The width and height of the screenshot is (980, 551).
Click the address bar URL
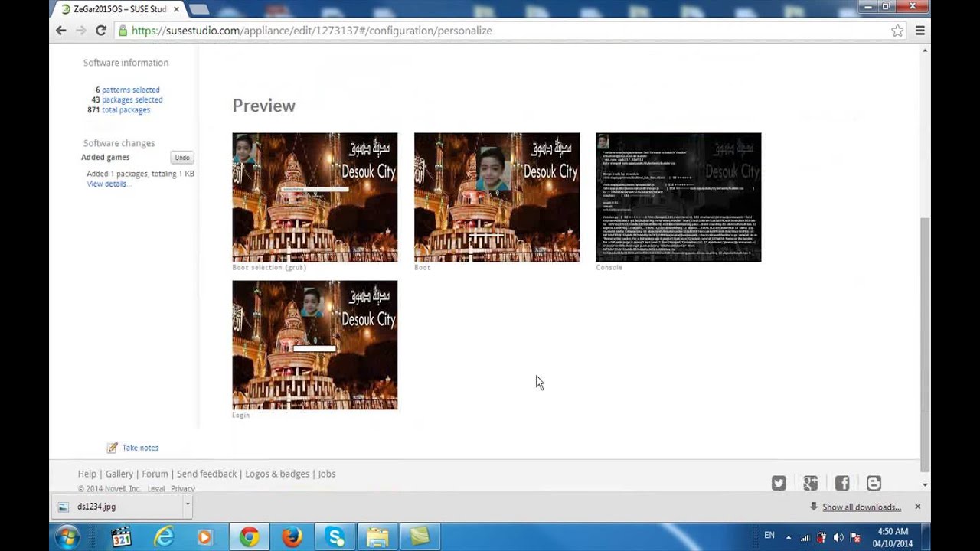[312, 31]
